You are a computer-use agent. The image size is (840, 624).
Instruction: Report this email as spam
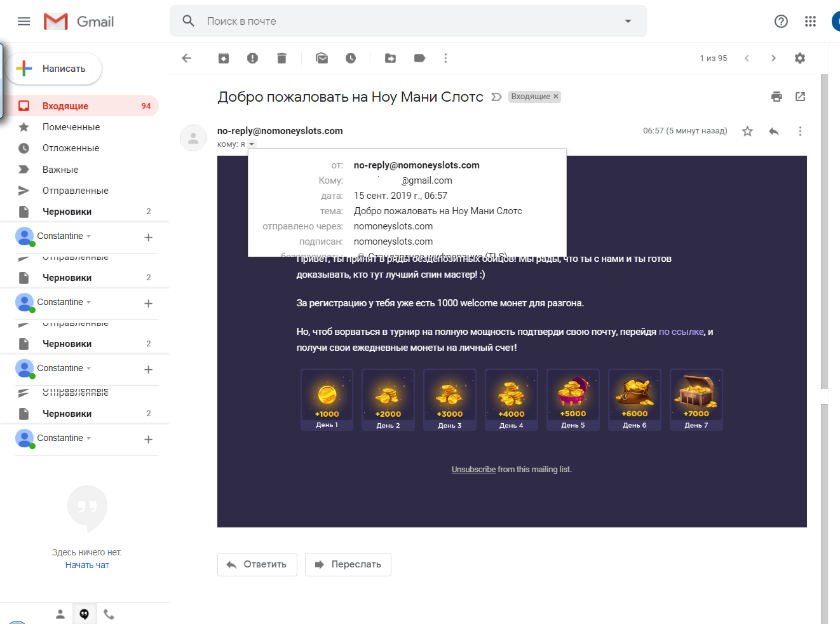pos(252,58)
